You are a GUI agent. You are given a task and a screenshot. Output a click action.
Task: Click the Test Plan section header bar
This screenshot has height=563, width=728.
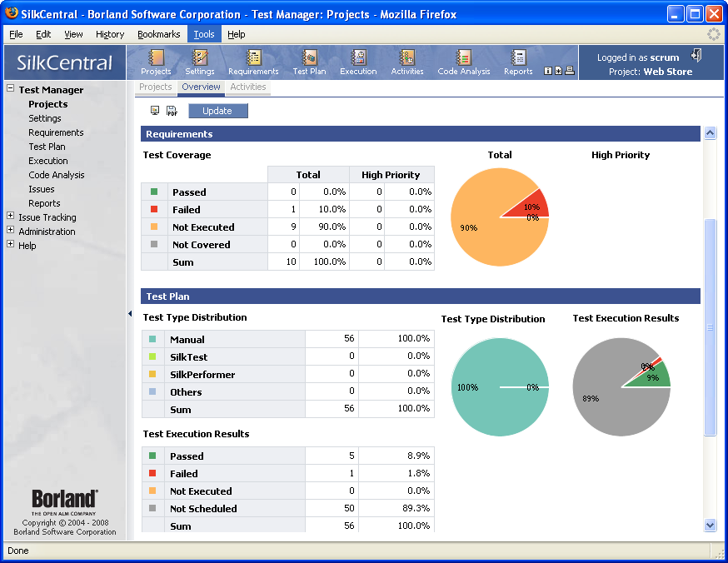point(421,296)
